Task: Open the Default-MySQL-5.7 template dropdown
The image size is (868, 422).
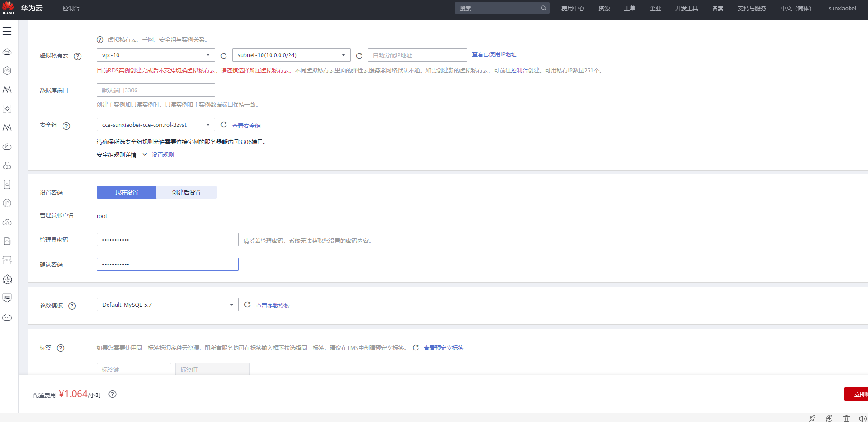Action: pos(168,305)
